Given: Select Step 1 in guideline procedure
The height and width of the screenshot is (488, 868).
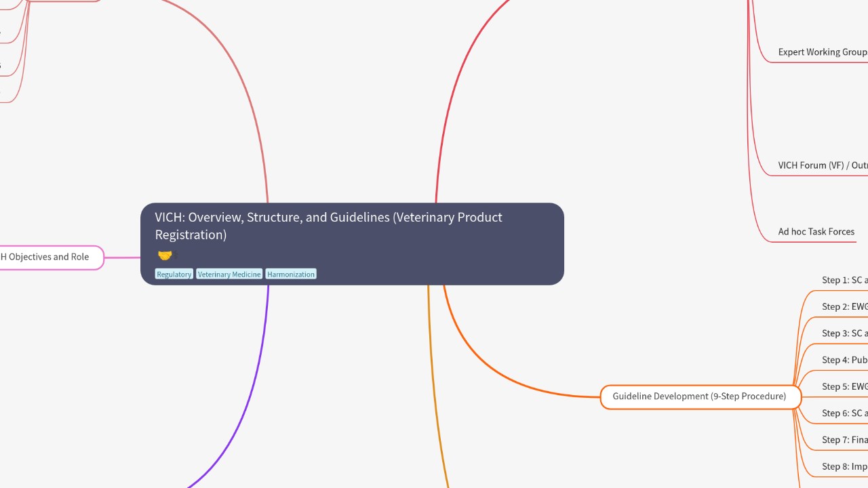Looking at the screenshot, I should pos(844,280).
